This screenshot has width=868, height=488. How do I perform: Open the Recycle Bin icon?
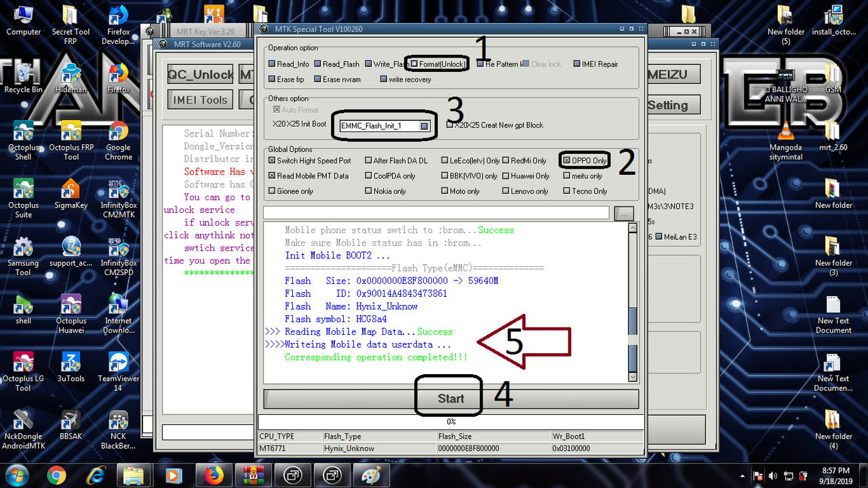[x=24, y=78]
